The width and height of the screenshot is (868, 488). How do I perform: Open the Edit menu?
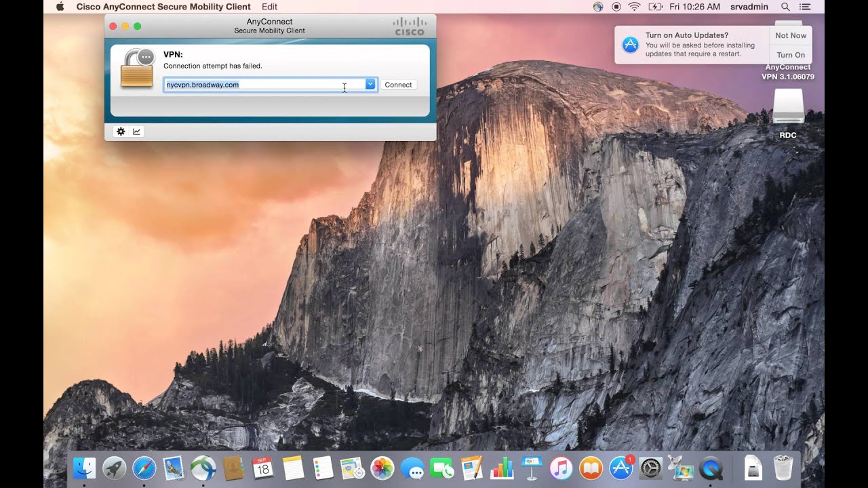tap(269, 7)
